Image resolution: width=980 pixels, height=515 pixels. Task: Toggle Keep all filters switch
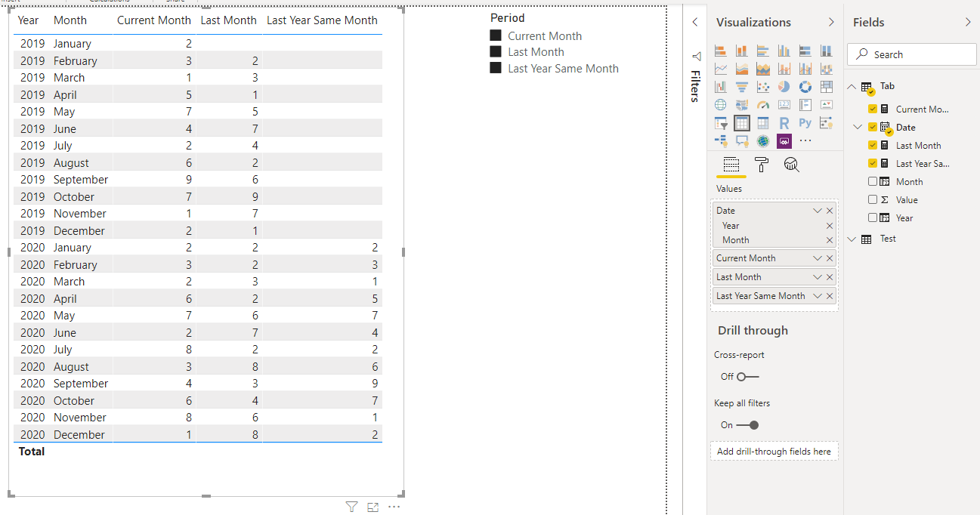(x=748, y=424)
